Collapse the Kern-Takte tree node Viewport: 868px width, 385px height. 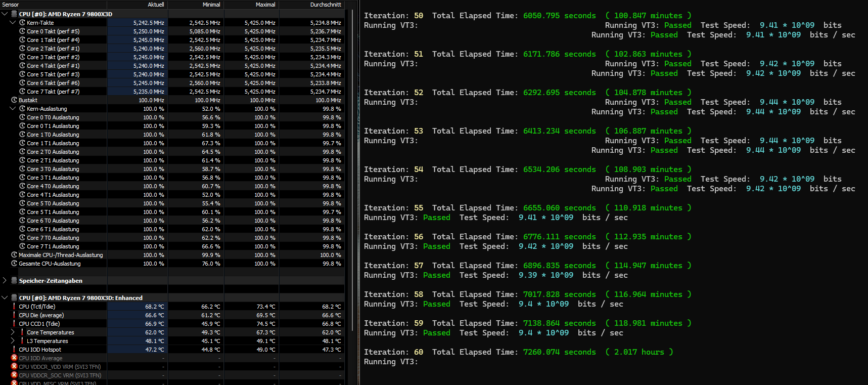point(13,23)
